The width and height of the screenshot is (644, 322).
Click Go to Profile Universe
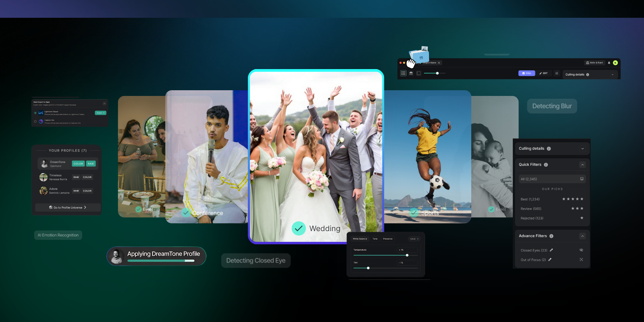68,207
